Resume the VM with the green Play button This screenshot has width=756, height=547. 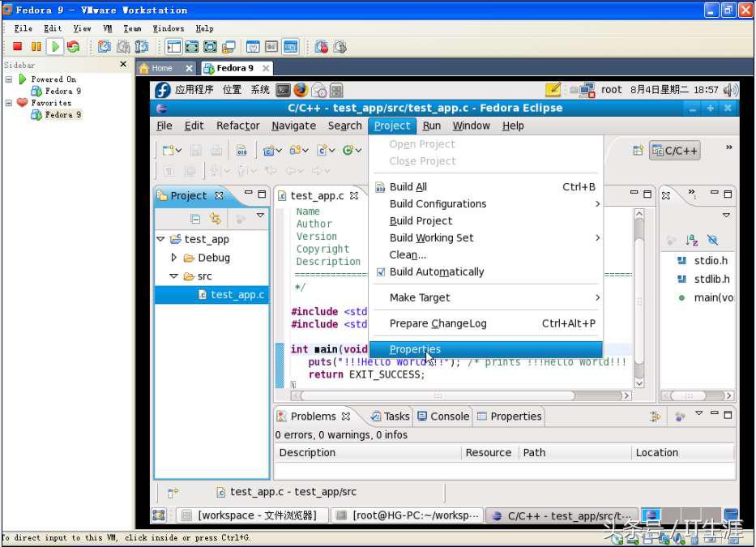(55, 46)
